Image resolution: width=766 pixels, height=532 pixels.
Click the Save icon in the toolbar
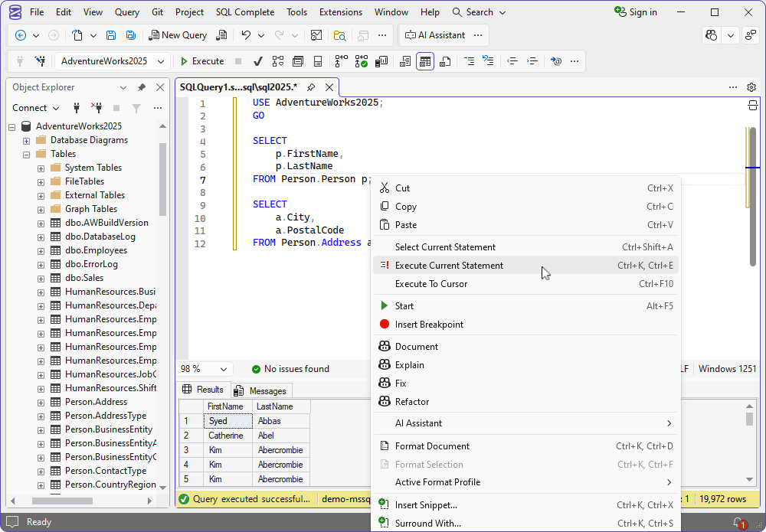tap(111, 35)
